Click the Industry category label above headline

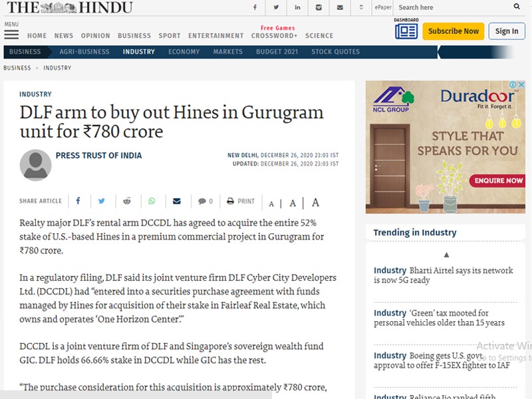click(x=36, y=94)
